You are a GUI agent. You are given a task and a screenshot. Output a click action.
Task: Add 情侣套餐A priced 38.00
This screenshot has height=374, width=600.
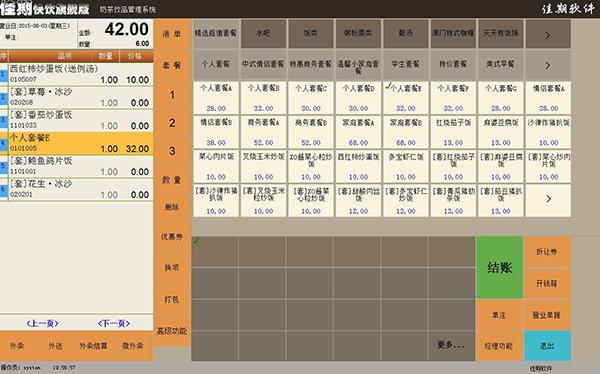[x=548, y=98]
